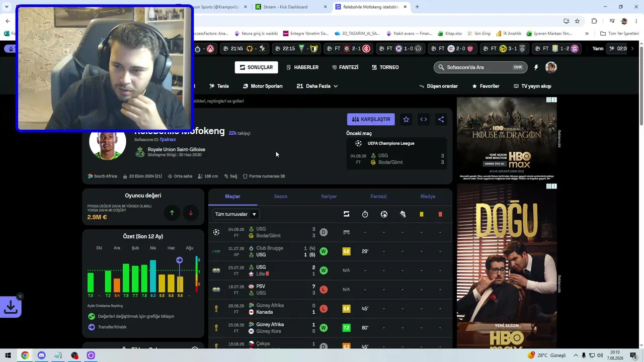
Task: Click the assists boot column icon
Action: coord(403,214)
